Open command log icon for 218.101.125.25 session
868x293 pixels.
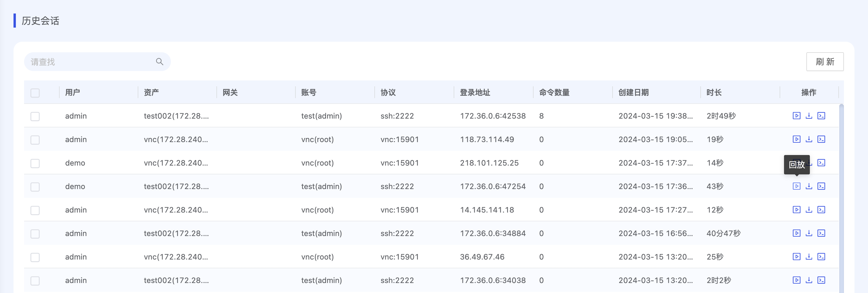coord(821,163)
